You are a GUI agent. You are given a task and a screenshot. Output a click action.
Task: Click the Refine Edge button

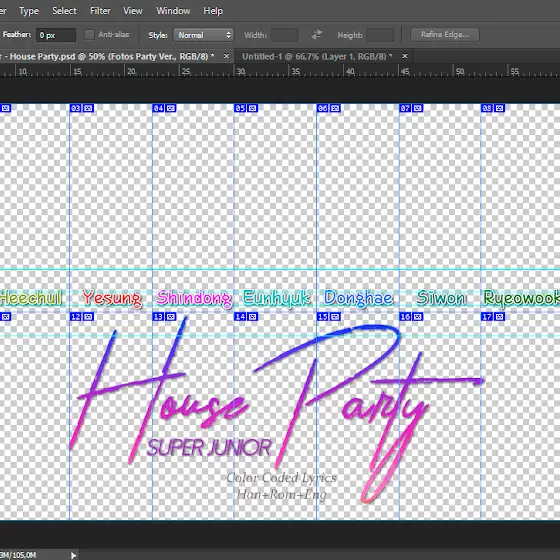pos(445,35)
